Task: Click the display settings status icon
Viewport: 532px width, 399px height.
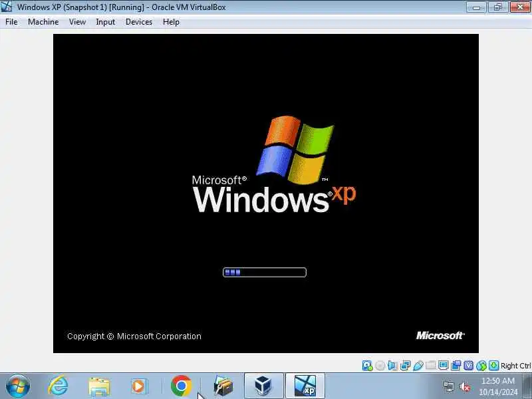Action: click(x=443, y=365)
